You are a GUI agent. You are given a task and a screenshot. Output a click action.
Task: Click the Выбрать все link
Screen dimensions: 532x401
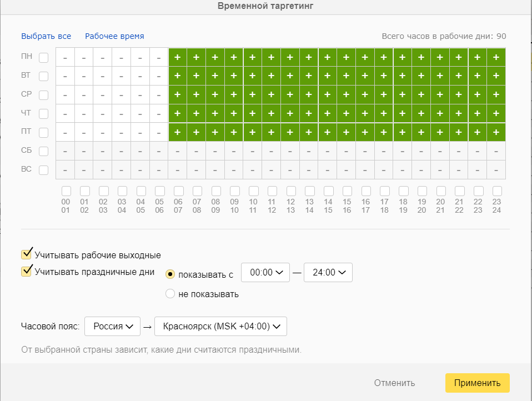tap(46, 36)
